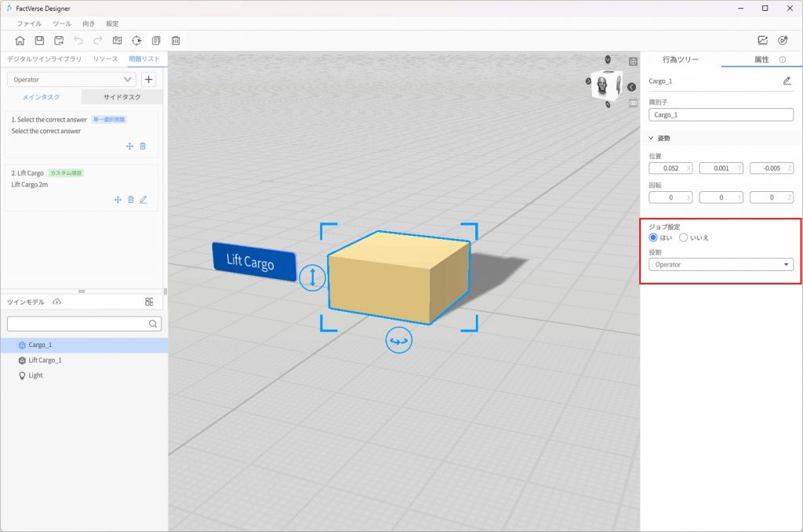Viewport: 803px width, 532px height.
Task: Click the trash icon in the top toolbar
Action: pos(176,41)
